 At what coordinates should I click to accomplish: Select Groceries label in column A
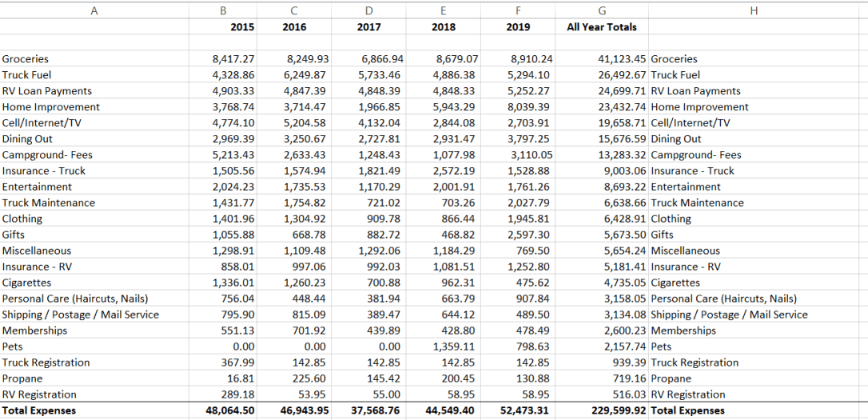tap(26, 59)
